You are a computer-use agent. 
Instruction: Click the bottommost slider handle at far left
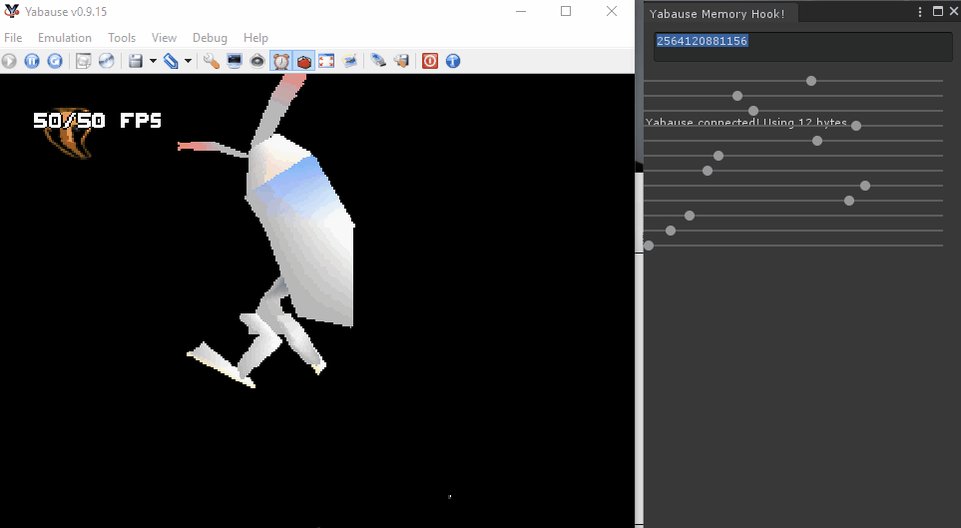tap(648, 246)
